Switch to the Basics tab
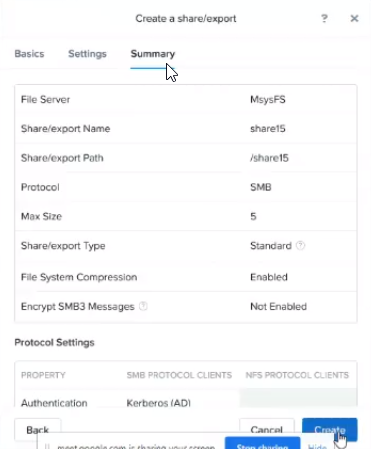 [29, 54]
